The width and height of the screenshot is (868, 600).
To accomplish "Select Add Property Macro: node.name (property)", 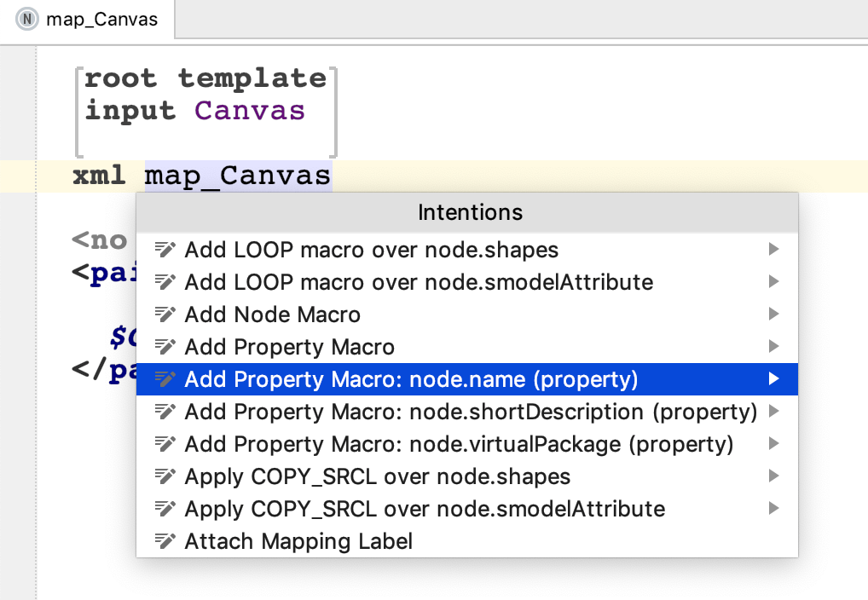I will [x=411, y=379].
